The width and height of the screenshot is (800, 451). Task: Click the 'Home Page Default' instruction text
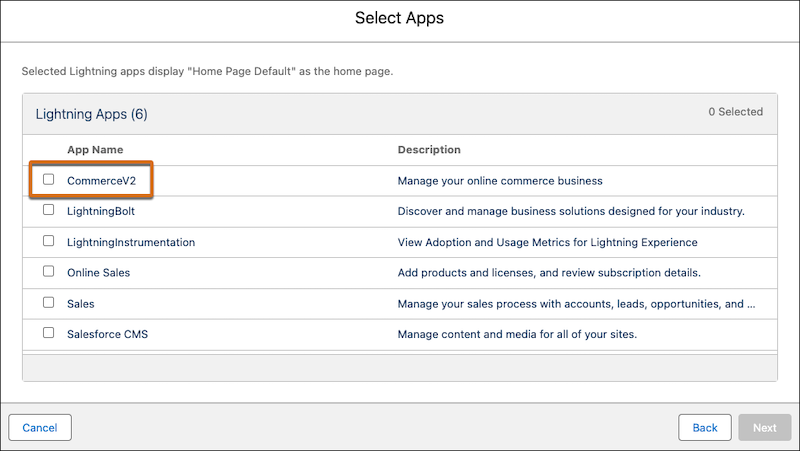207,71
